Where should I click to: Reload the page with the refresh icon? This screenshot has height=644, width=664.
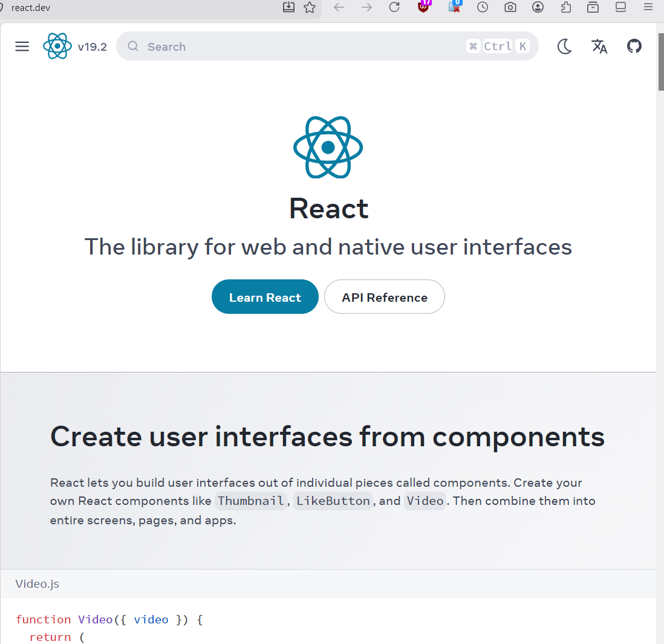pos(394,7)
